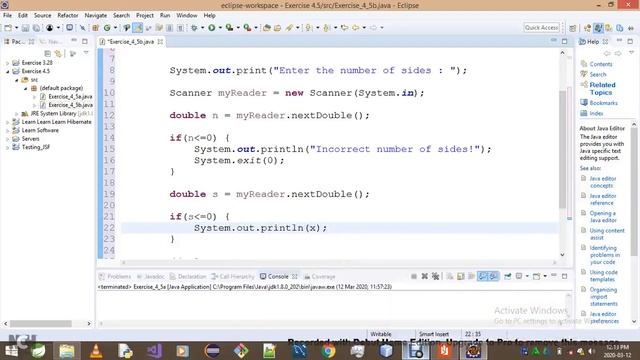
Task: Select the Exercise_4_5b.java editor tab
Action: [x=131, y=42]
